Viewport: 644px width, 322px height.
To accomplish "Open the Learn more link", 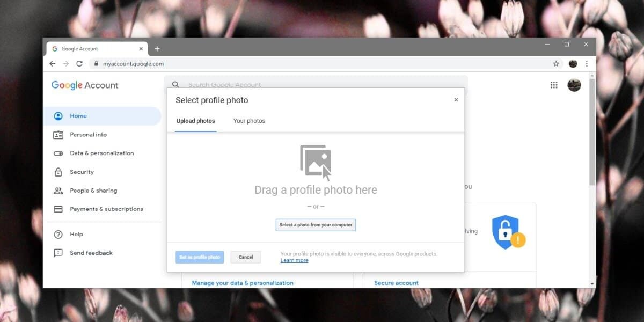I will 294,260.
